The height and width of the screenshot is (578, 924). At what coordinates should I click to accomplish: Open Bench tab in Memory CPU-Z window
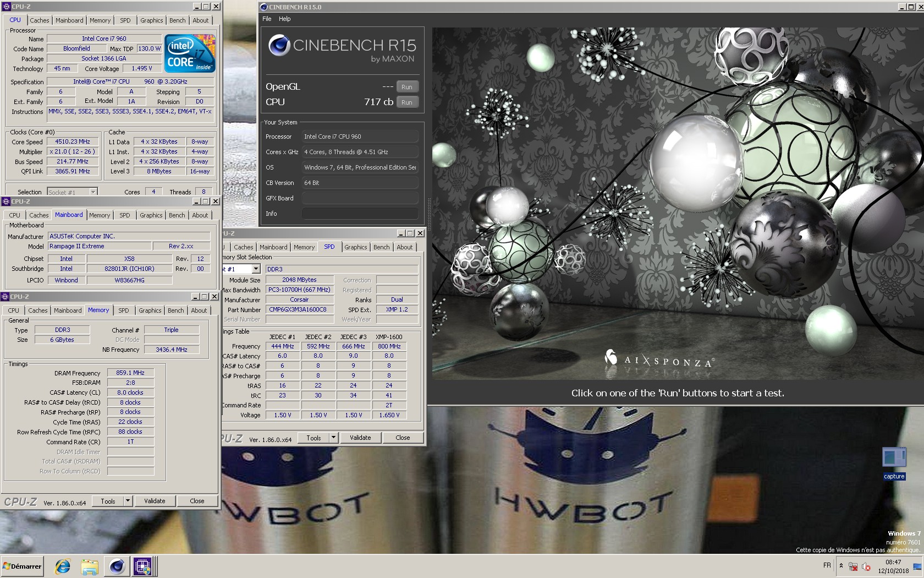(176, 310)
